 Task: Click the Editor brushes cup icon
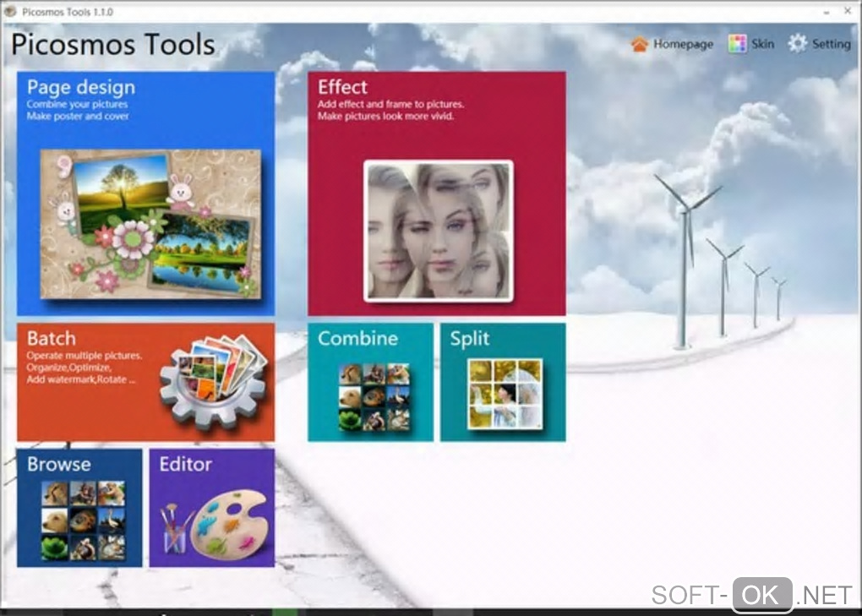tap(176, 529)
